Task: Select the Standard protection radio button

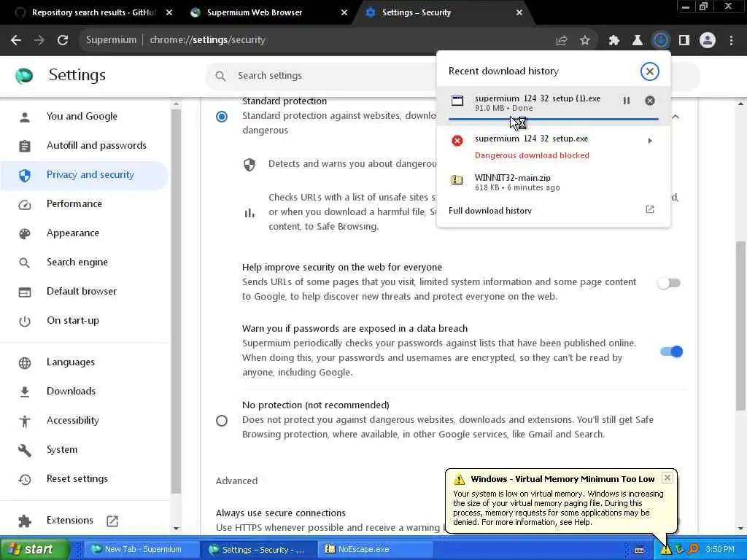Action: (222, 117)
